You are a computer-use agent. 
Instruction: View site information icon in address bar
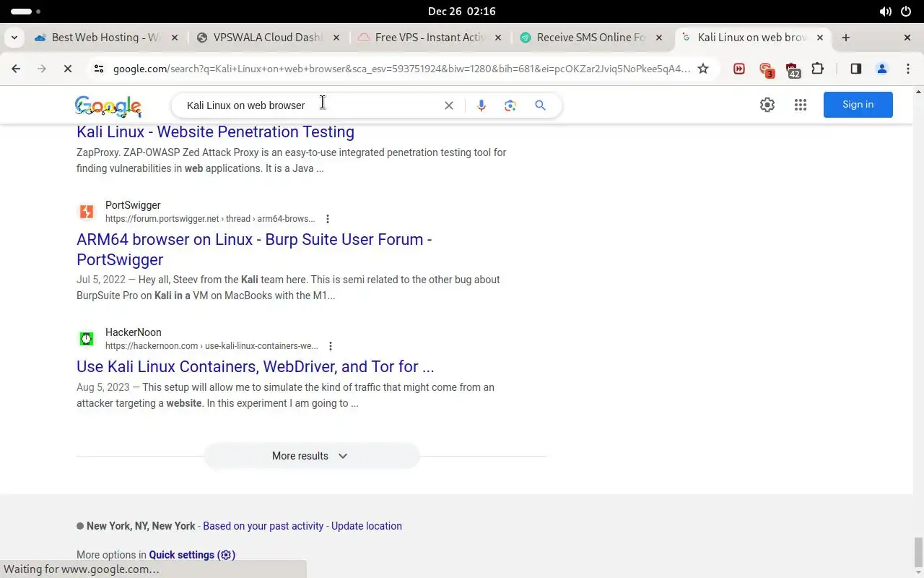(99, 69)
